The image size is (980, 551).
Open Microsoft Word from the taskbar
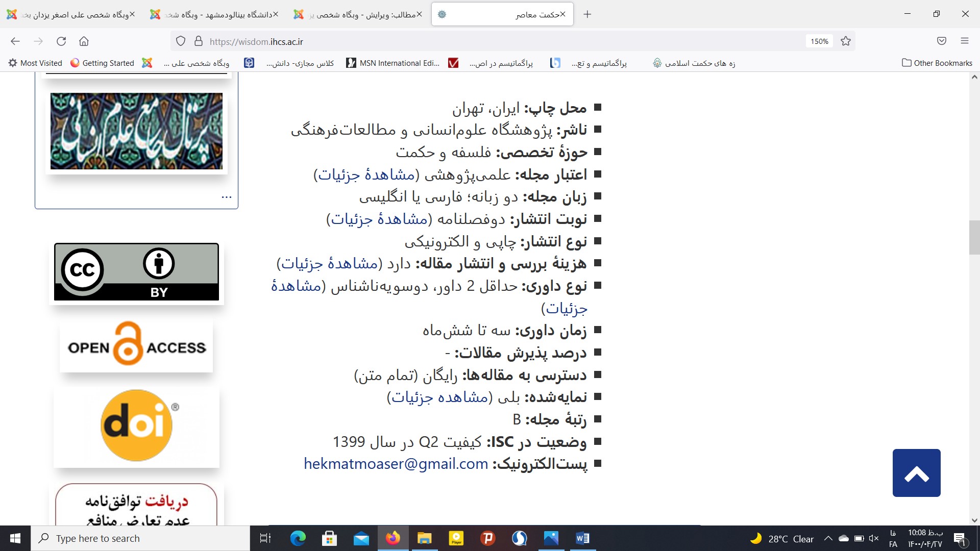[582, 538]
